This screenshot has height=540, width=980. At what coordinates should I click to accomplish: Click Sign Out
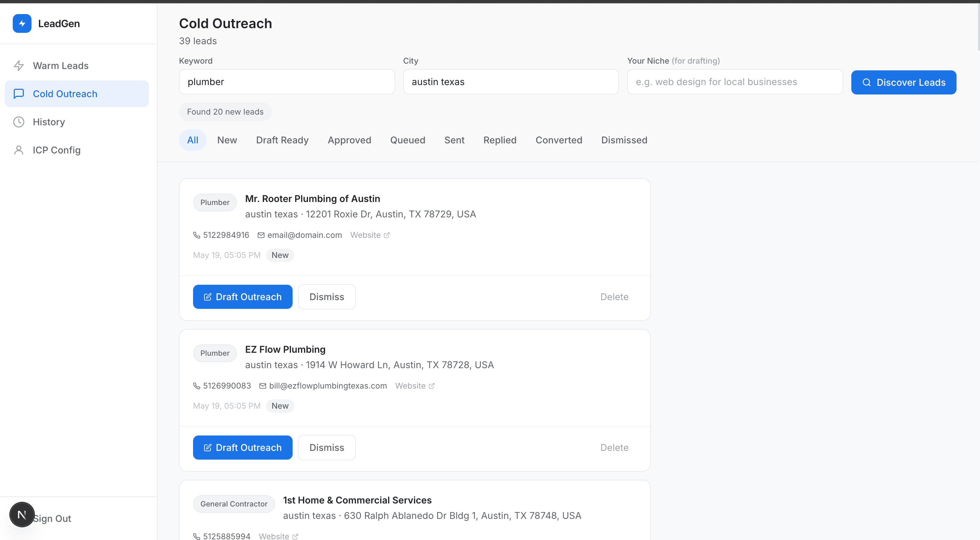point(52,519)
